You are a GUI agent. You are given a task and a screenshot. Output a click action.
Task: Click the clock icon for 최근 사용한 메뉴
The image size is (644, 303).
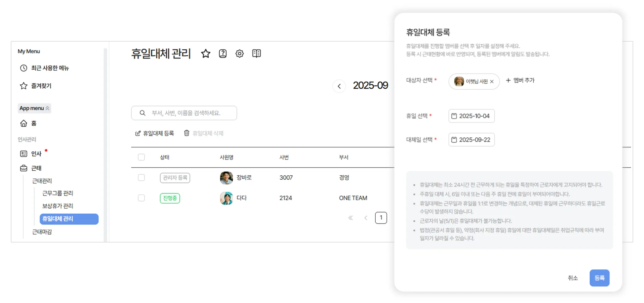coord(23,68)
